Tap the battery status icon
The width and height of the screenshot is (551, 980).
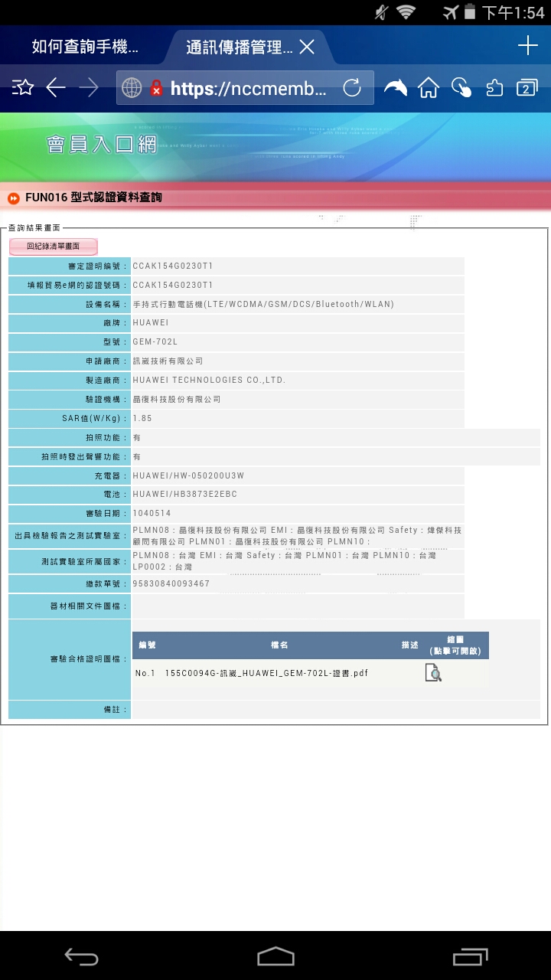point(470,12)
